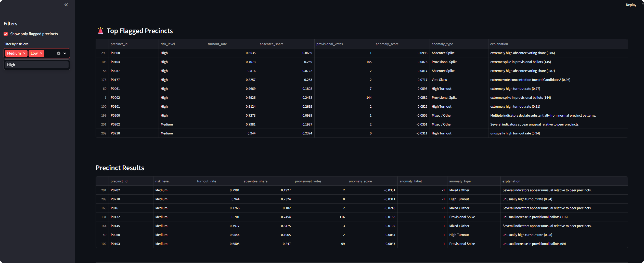The height and width of the screenshot is (263, 644).
Task: Click the Top Flagged Precincts heading
Action: click(139, 31)
